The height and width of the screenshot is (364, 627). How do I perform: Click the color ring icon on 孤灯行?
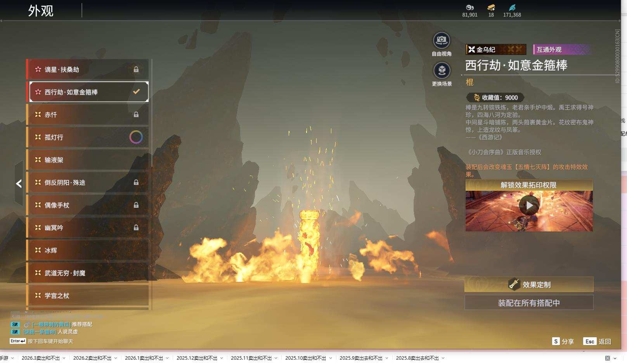[x=136, y=137]
